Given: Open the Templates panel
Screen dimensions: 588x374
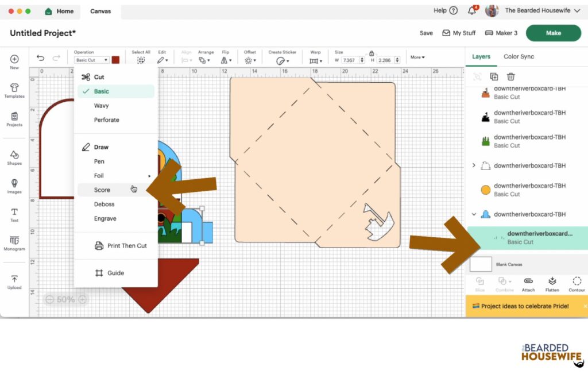Looking at the screenshot, I should coord(14,91).
